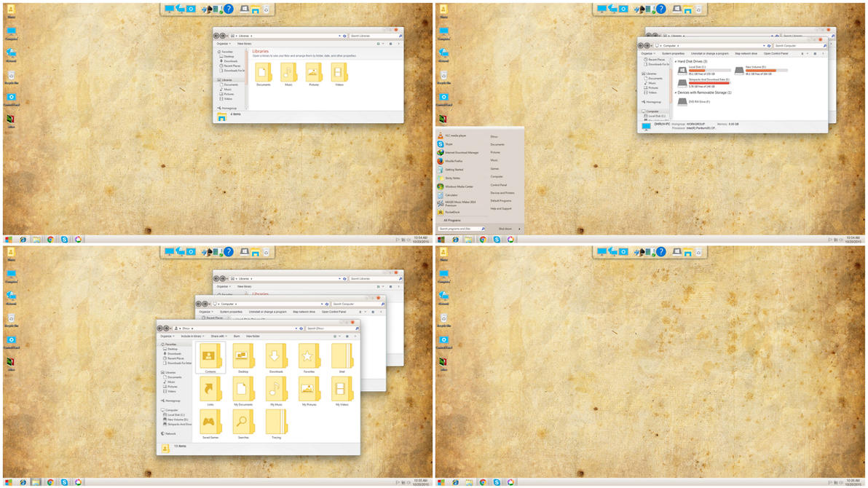The width and height of the screenshot is (868, 488).
Task: Select the Network item in navigation pane
Action: pyautogui.click(x=169, y=433)
